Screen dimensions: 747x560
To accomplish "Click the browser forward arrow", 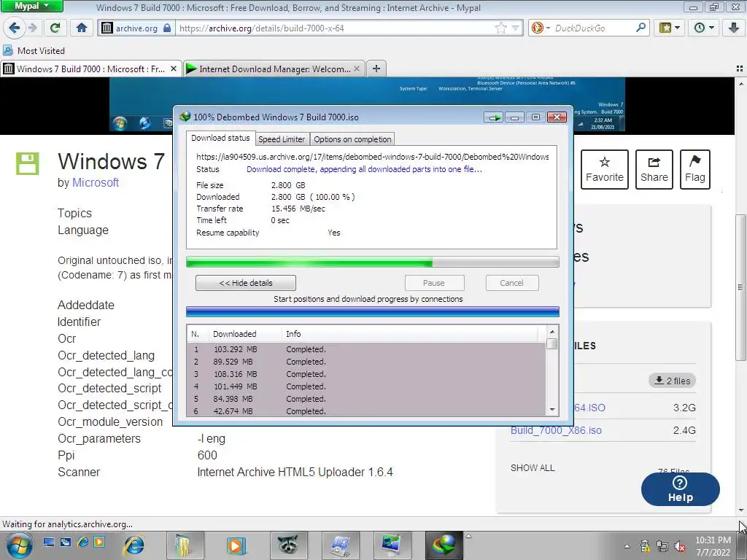I will click(32, 28).
